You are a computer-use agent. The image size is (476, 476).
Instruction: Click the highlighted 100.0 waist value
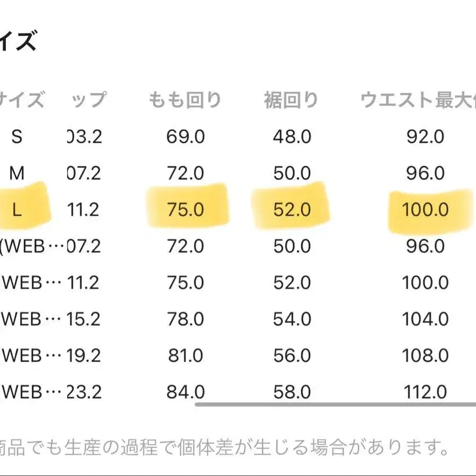[425, 210]
